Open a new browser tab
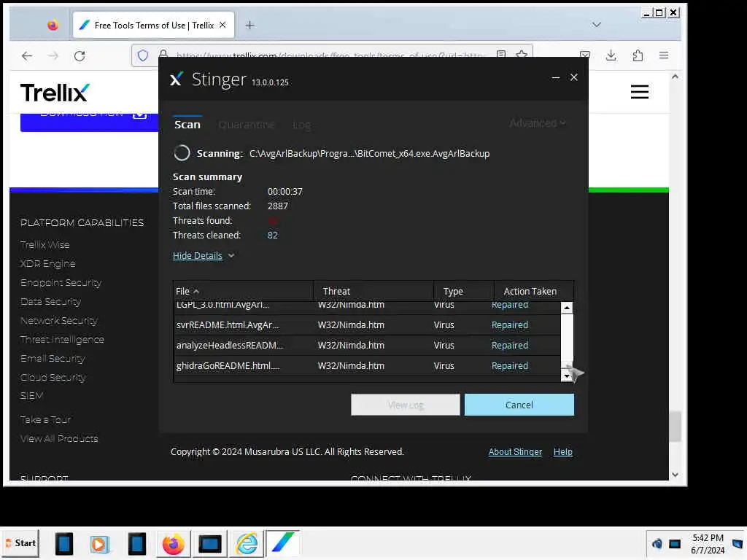The height and width of the screenshot is (560, 747). 249,26
